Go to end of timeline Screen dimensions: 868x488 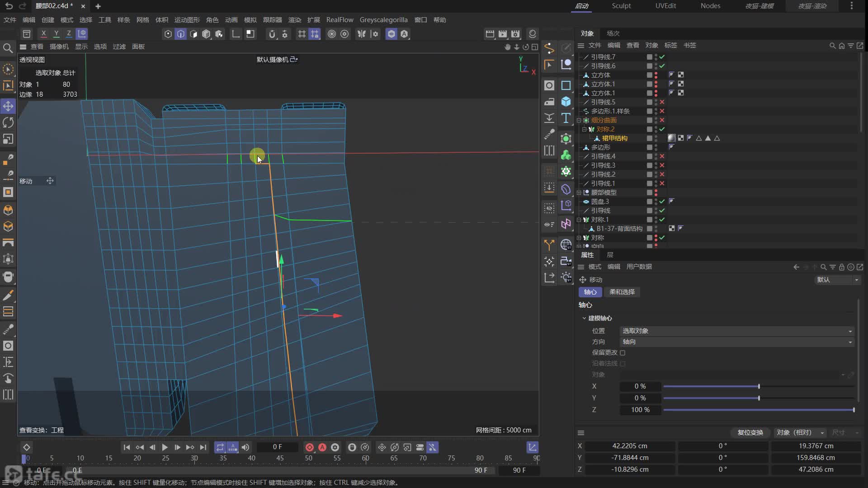pos(203,447)
